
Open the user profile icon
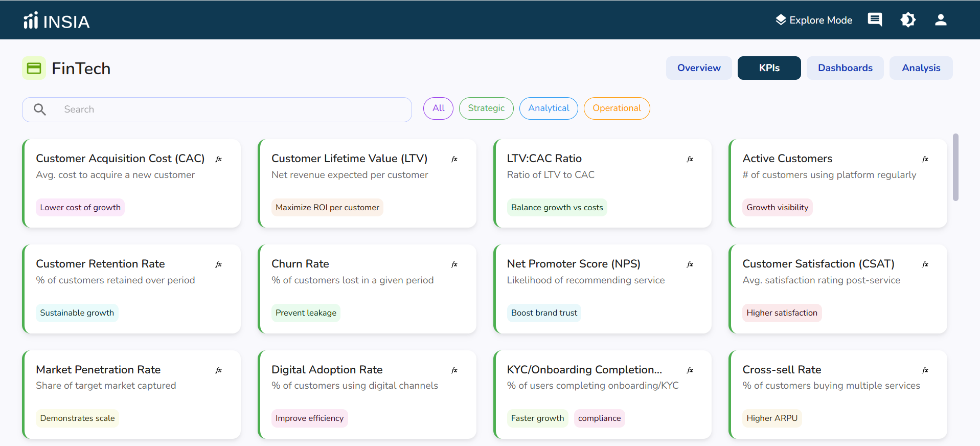tap(941, 20)
